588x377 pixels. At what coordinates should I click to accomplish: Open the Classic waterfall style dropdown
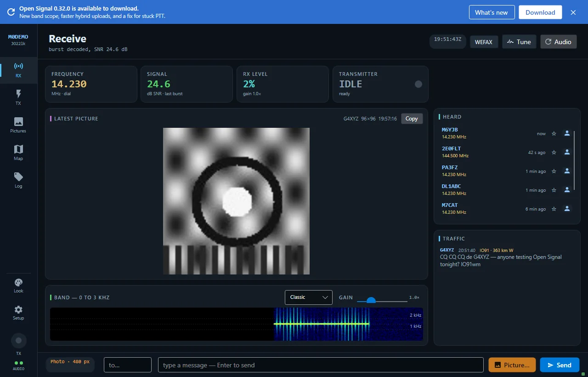(309, 297)
